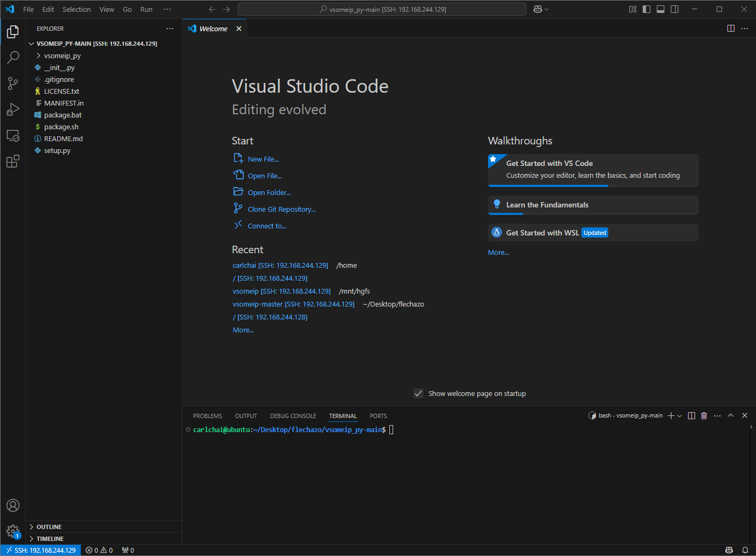Open Accounts icon in activity bar
Screen dimensions: 756x556
point(13,505)
